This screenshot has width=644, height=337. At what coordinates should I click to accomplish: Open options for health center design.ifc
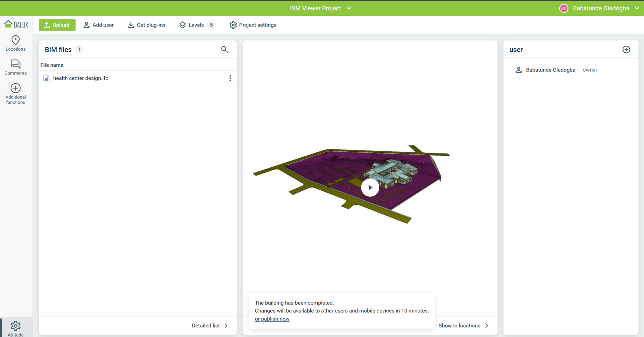tap(230, 78)
